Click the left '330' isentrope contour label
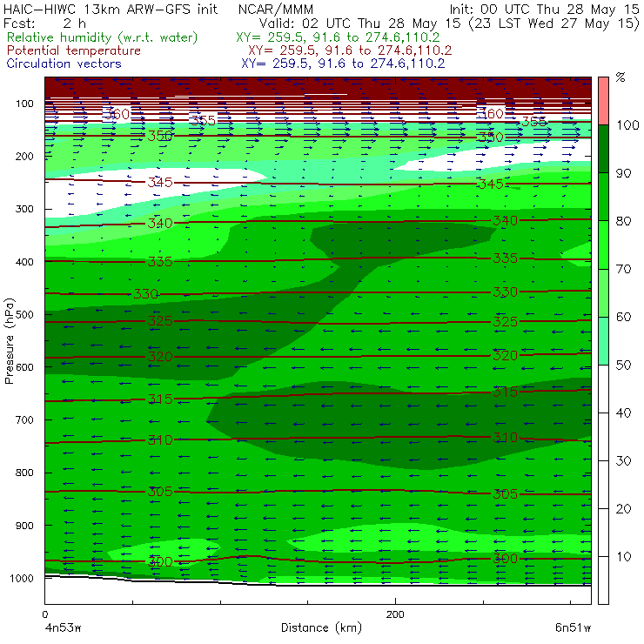The height and width of the screenshot is (644, 644). [x=146, y=293]
